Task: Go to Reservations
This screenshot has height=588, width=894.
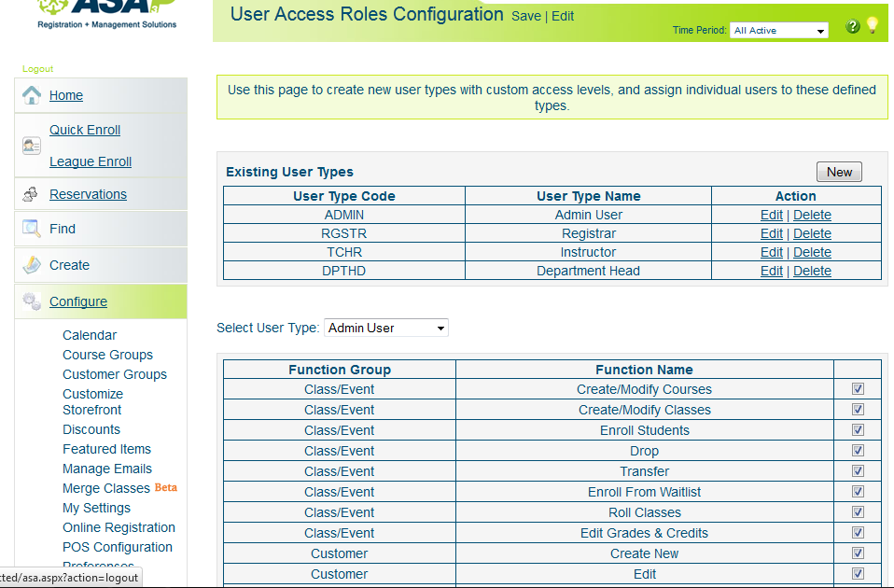Action: 89,194
